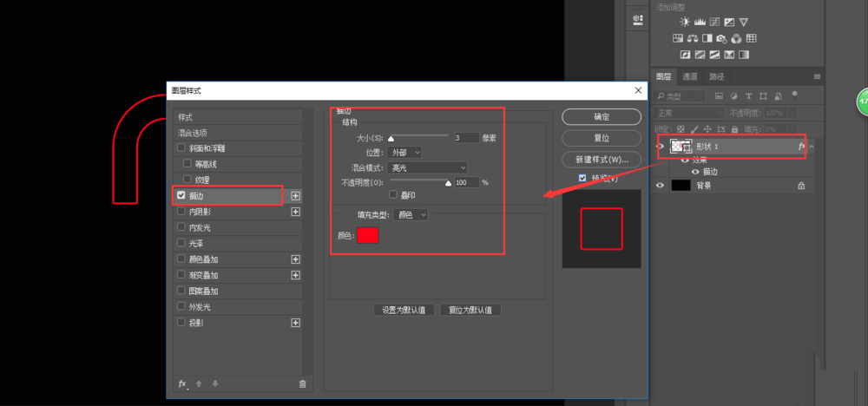Enable the 内阴影 checkbox
Viewport: 868px width, 406px height.
[181, 212]
